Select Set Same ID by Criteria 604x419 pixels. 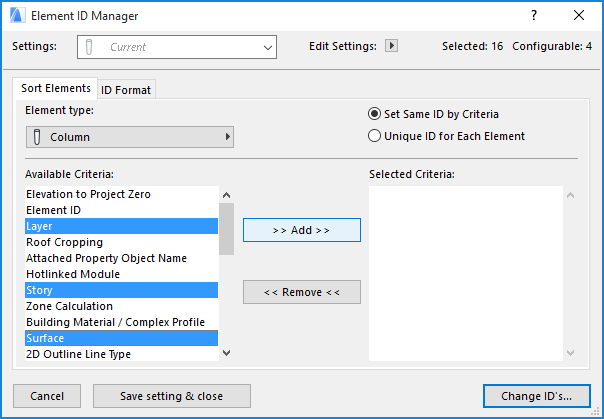click(375, 114)
